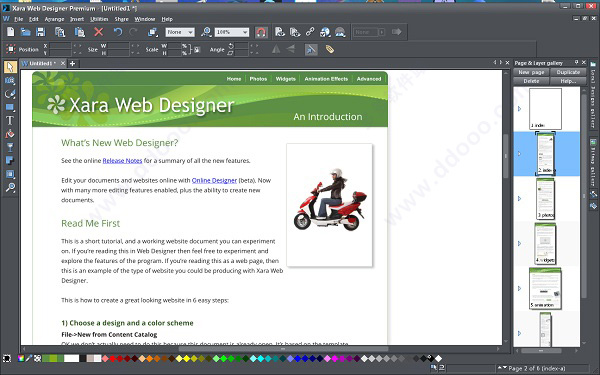Open the quality dropdown showing None
The height and width of the screenshot is (375, 600).
(x=180, y=32)
